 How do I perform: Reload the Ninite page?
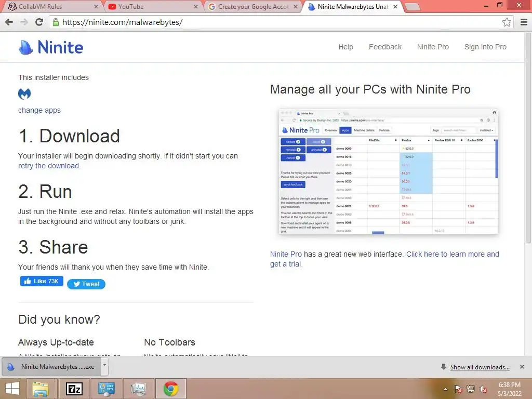click(39, 22)
